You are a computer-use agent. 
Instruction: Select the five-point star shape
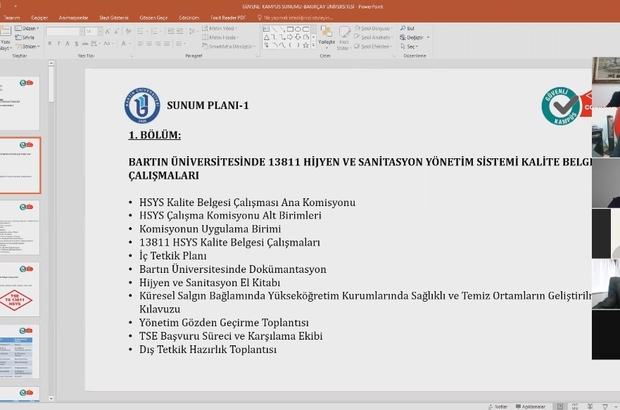tap(306, 45)
